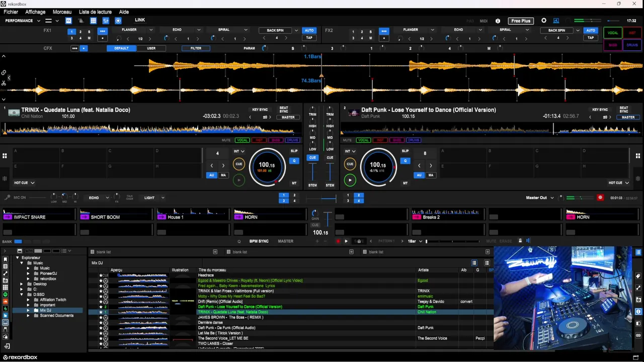Mute DRUMS stem on deck 2
The width and height of the screenshot is (644, 362).
click(414, 140)
